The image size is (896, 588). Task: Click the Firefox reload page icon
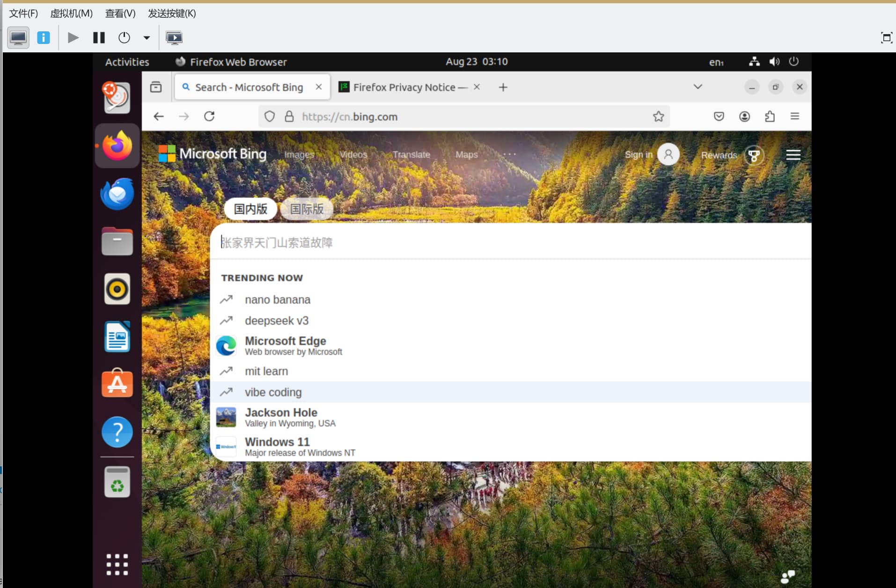pos(209,116)
